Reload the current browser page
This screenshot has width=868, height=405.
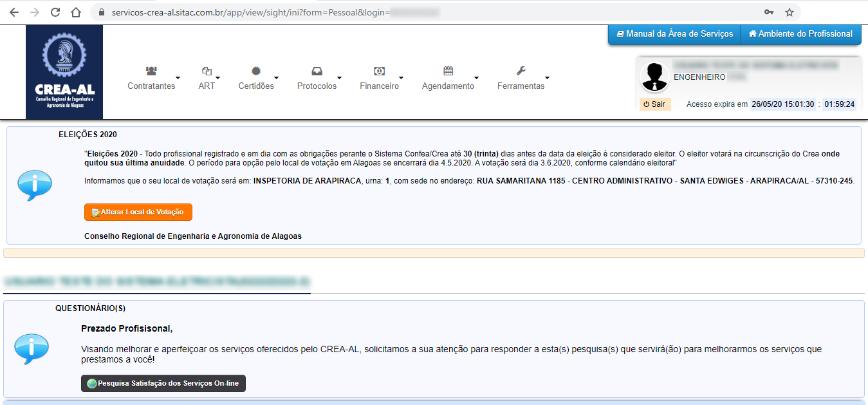(55, 12)
